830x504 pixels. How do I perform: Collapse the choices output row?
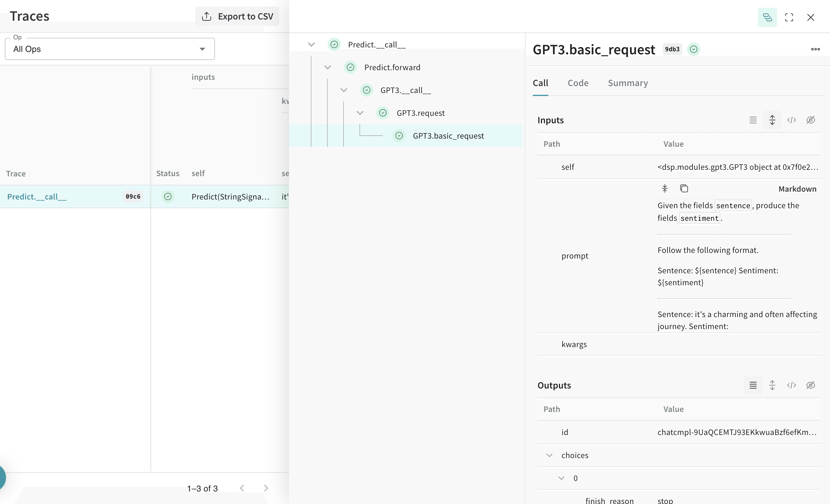point(550,455)
